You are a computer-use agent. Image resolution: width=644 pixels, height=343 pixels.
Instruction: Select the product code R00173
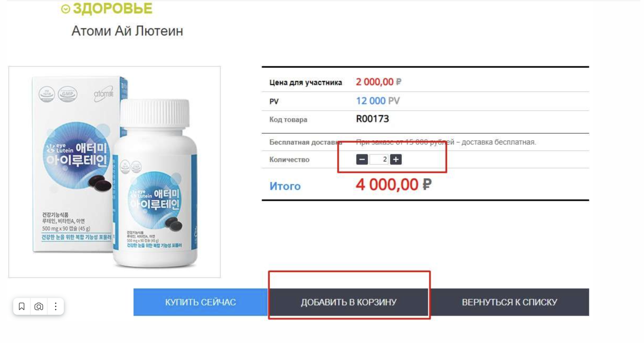pos(372,119)
